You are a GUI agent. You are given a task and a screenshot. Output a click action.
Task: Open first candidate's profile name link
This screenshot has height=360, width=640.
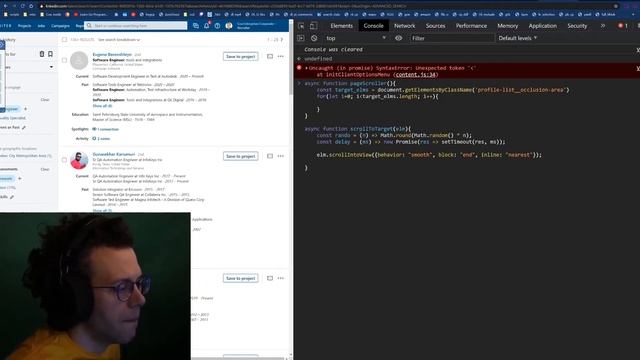tap(112, 54)
